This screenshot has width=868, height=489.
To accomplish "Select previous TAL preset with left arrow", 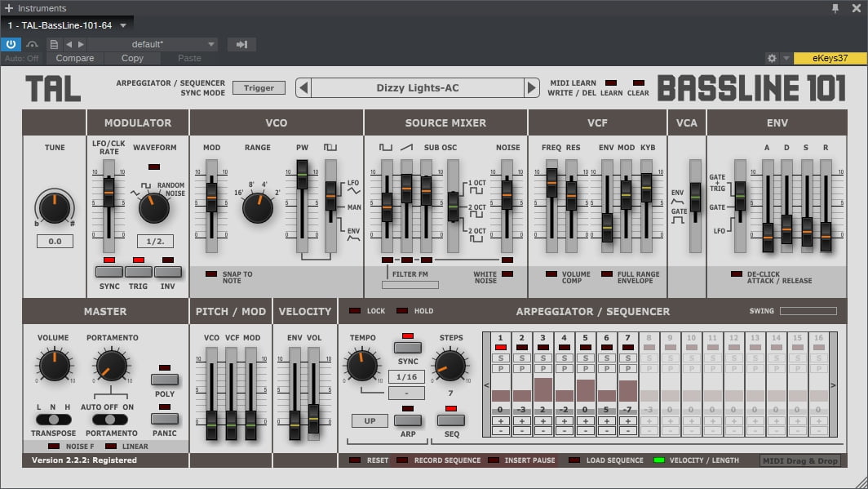I will coord(303,88).
